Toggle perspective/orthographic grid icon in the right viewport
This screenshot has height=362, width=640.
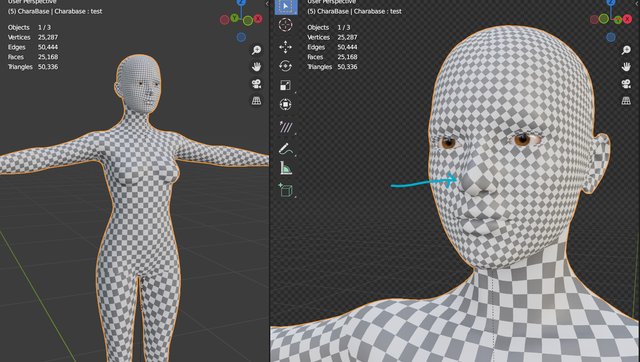click(x=626, y=101)
